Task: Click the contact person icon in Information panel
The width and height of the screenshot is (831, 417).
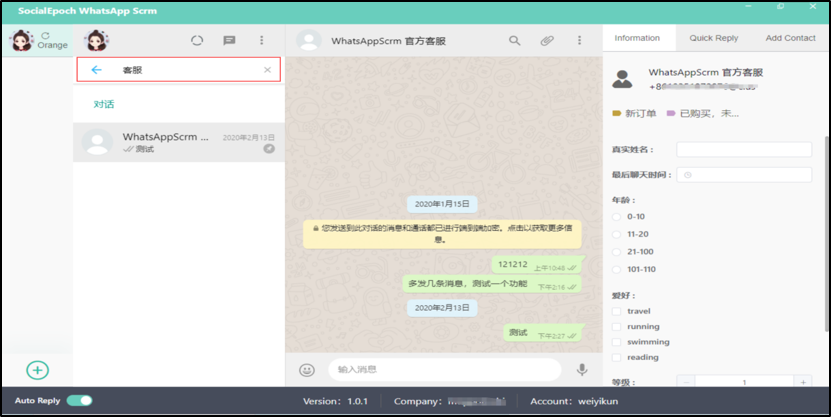Action: click(622, 79)
